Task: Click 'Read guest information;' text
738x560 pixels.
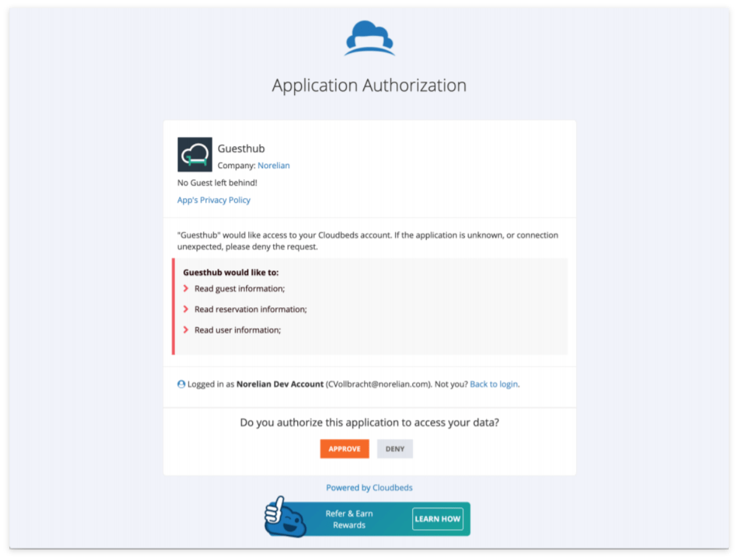Action: coord(240,289)
